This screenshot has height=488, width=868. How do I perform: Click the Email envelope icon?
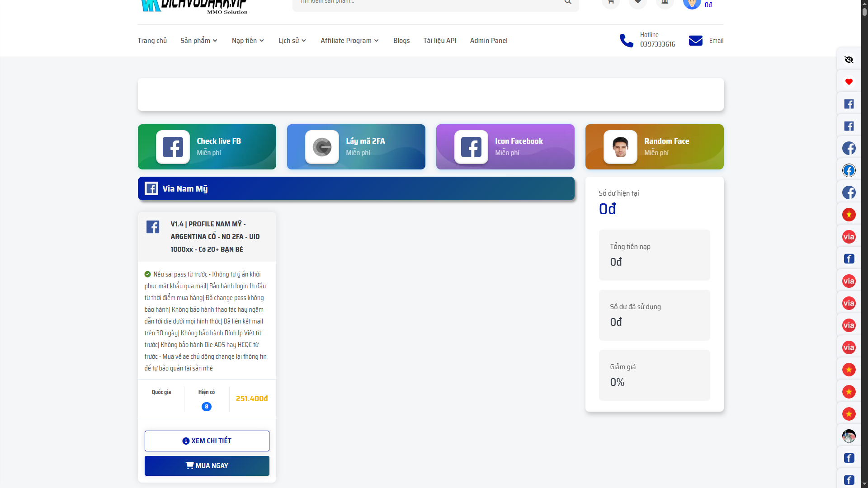point(695,41)
